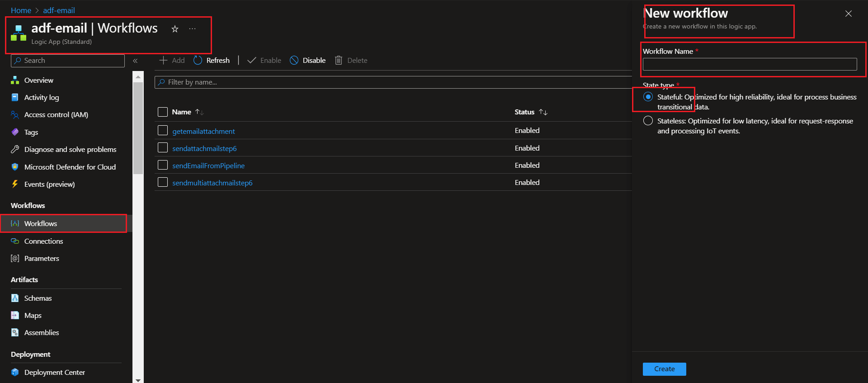Sort the list by Status column

pos(543,112)
